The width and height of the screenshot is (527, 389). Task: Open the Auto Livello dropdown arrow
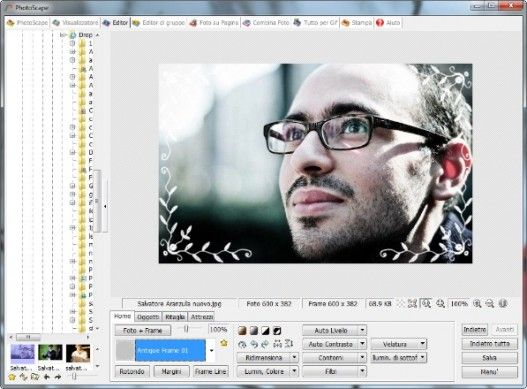coord(362,330)
